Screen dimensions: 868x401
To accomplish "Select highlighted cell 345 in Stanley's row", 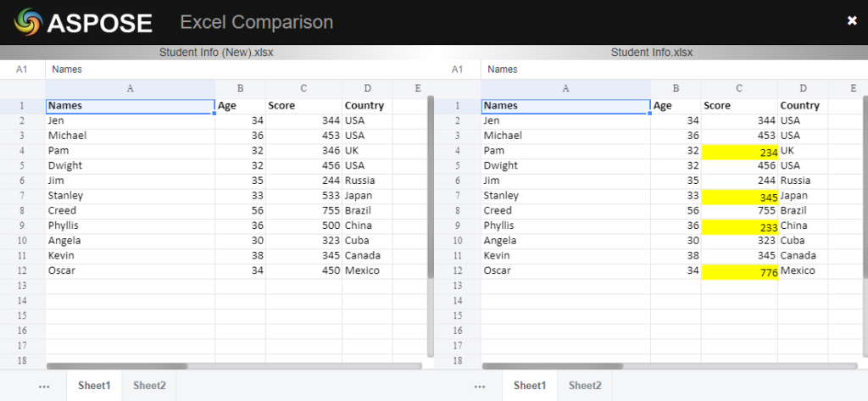I will [739, 196].
